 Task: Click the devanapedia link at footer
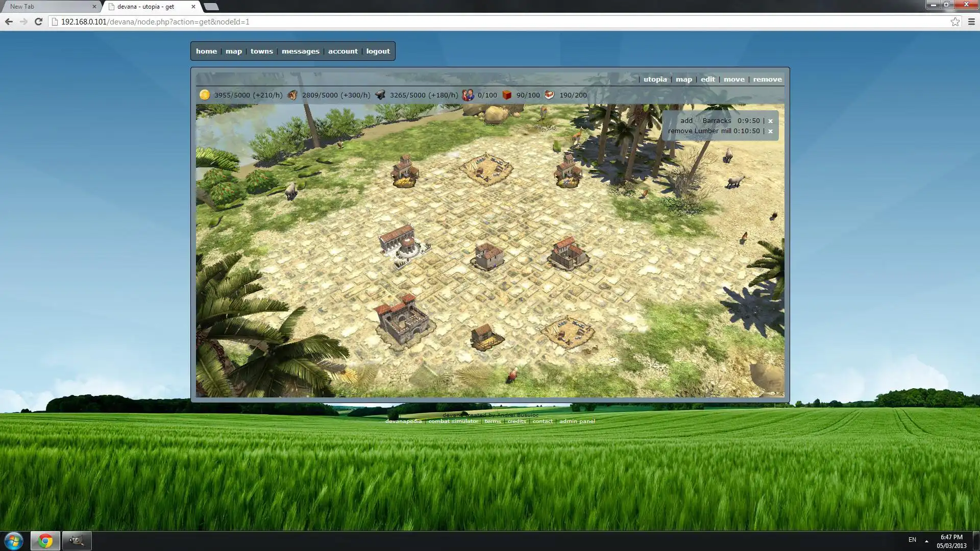click(403, 421)
